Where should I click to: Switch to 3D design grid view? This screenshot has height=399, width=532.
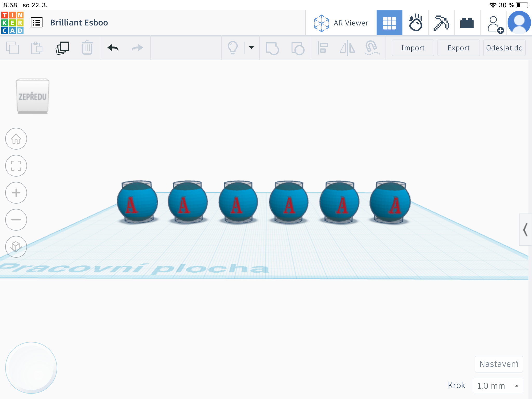(389, 23)
